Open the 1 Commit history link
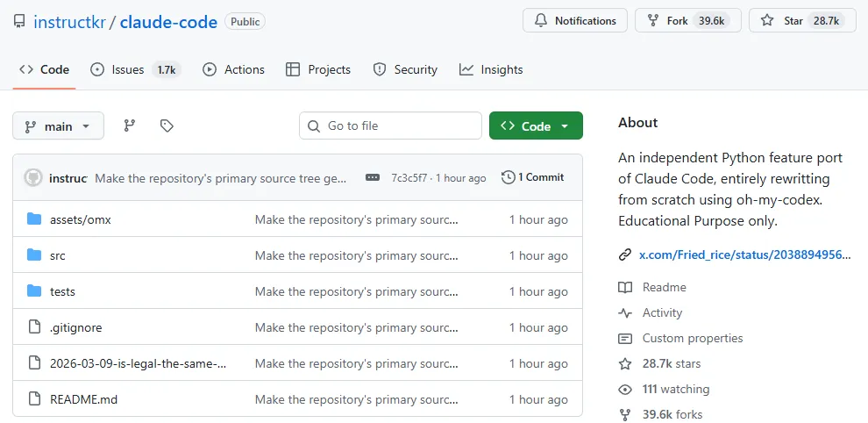 click(532, 177)
